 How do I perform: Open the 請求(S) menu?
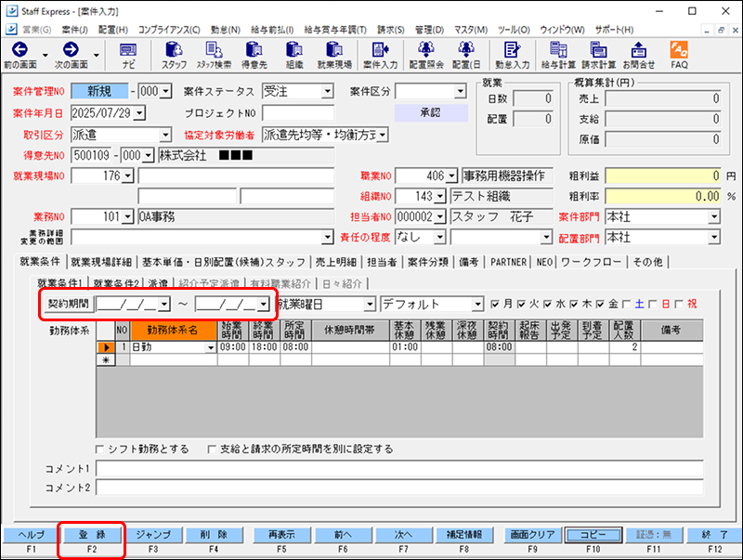point(391,30)
